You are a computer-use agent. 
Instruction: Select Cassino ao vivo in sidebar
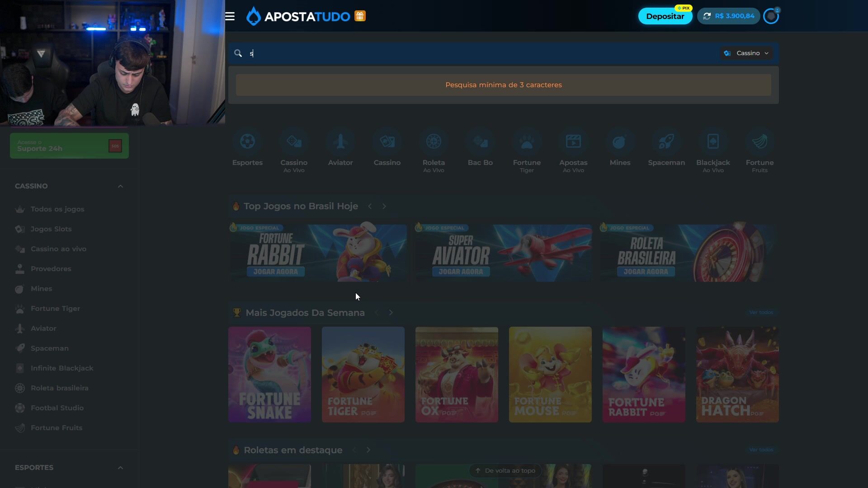58,249
